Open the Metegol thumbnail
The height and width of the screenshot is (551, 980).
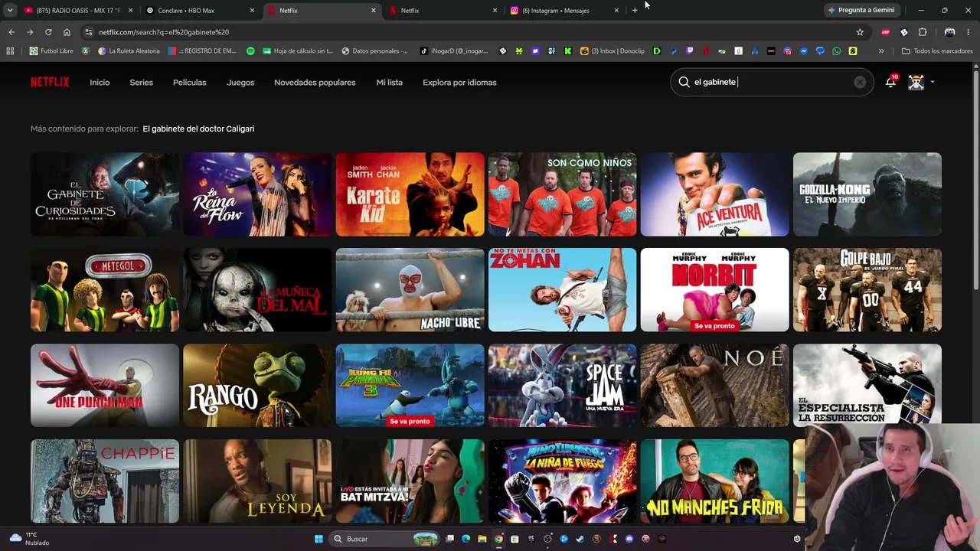105,290
